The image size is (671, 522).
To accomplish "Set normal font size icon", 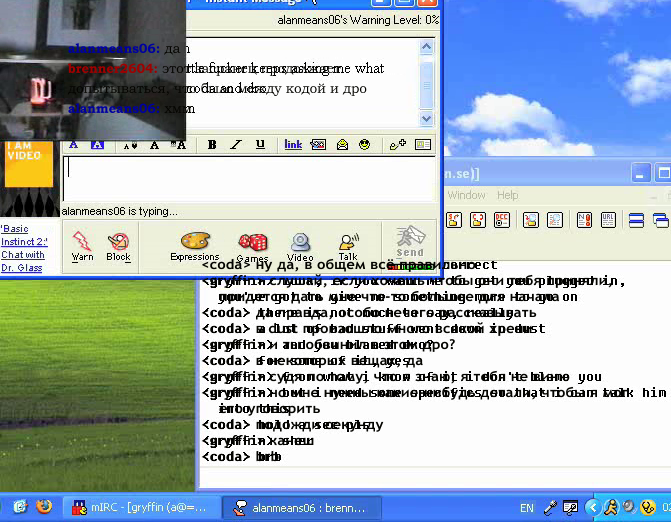I will coord(154,145).
